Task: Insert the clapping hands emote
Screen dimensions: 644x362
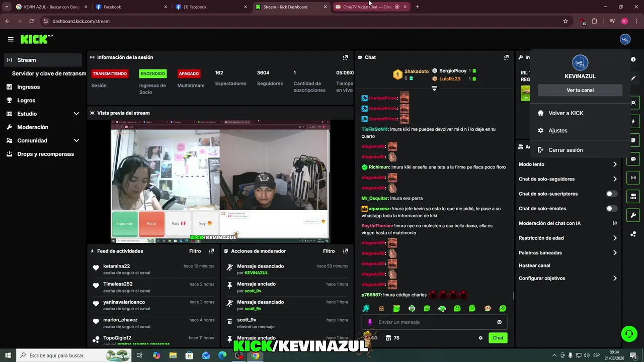Action: pos(366,308)
